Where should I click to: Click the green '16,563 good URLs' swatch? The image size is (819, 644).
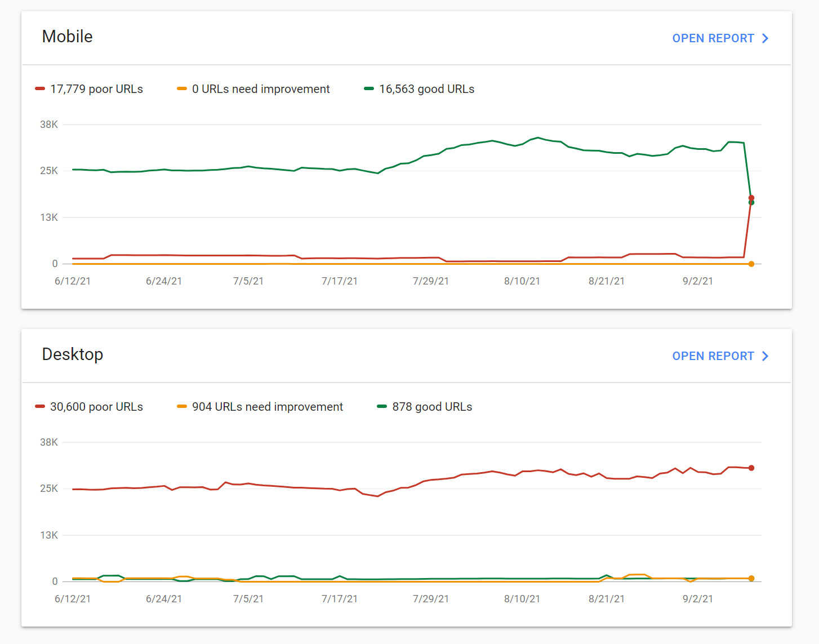tap(369, 88)
